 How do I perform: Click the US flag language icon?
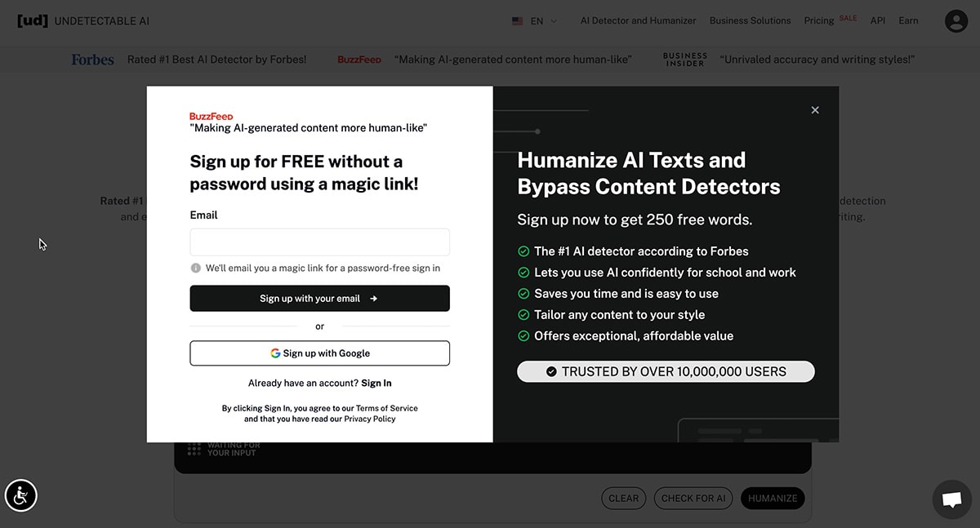coord(518,21)
